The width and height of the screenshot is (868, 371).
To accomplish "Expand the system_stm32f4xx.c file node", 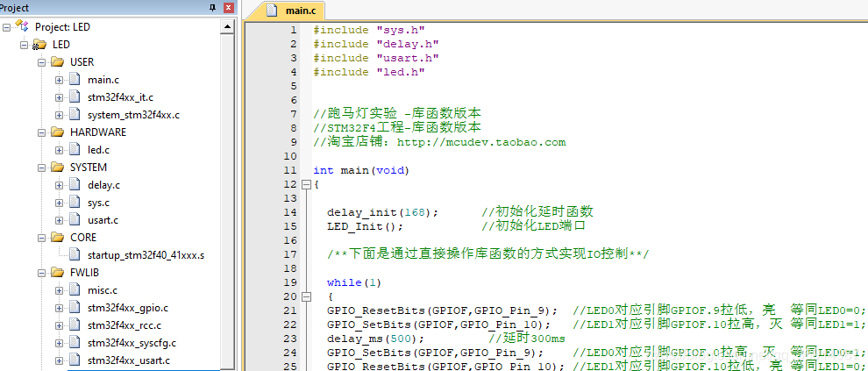I will coord(60,115).
